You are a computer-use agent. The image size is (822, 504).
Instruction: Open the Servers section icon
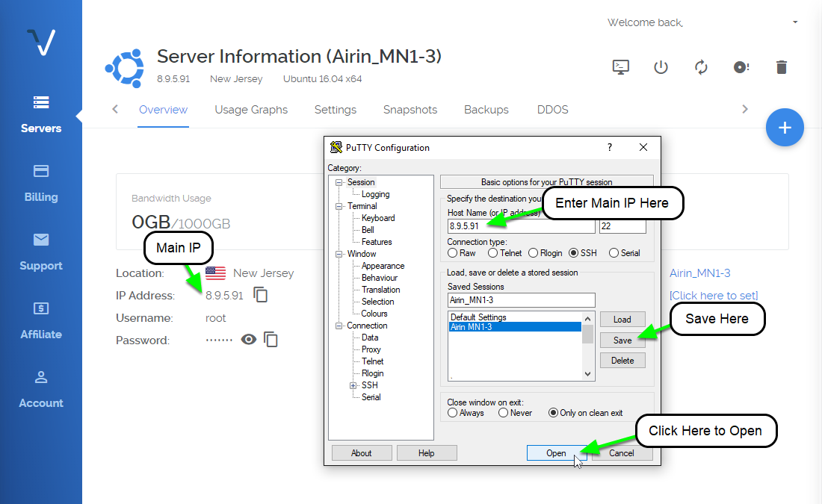tap(41, 102)
